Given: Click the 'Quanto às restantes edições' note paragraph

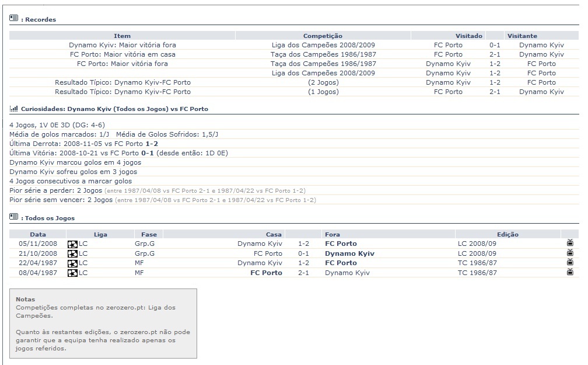Looking at the screenshot, I should tap(103, 340).
